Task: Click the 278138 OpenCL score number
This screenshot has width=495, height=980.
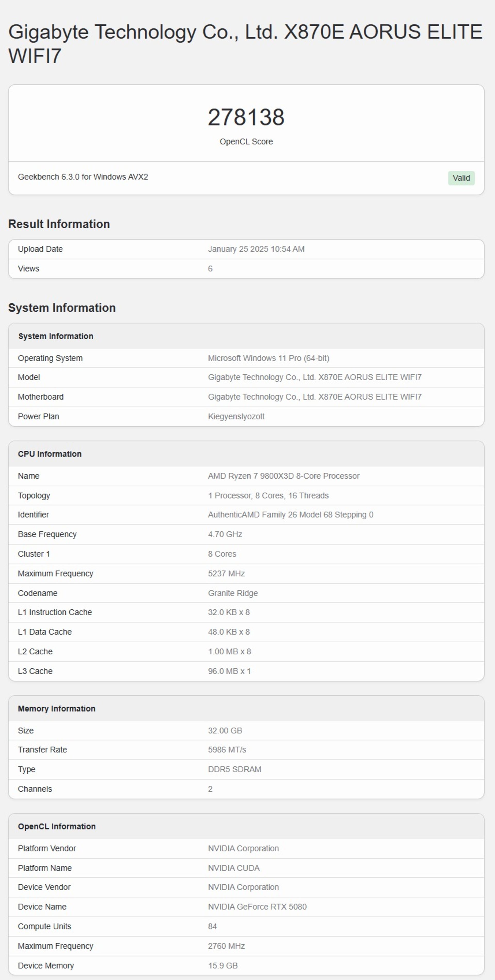Action: (246, 117)
